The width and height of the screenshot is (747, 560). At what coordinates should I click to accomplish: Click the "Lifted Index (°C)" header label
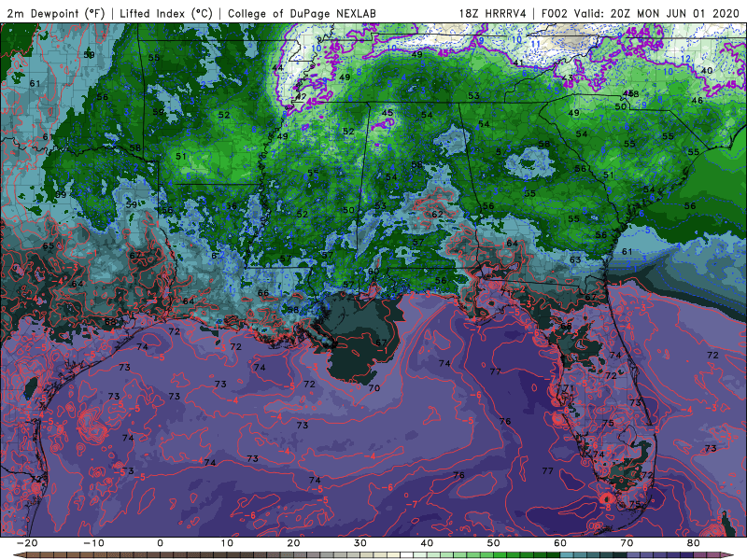(x=166, y=13)
